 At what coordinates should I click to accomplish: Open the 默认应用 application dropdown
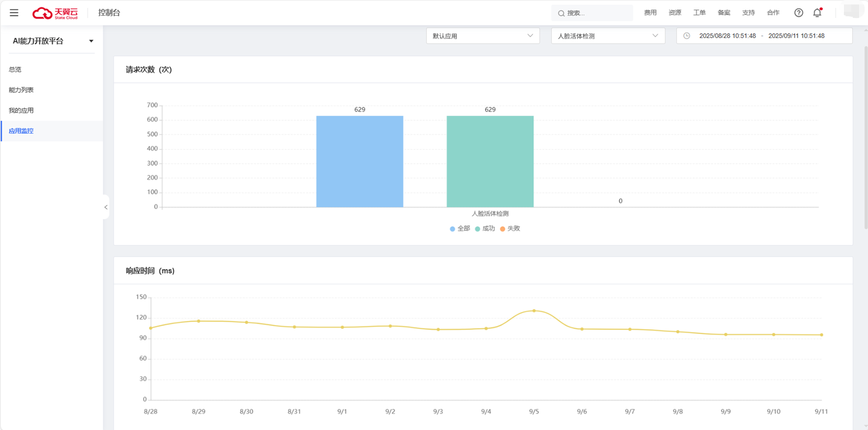click(x=482, y=36)
